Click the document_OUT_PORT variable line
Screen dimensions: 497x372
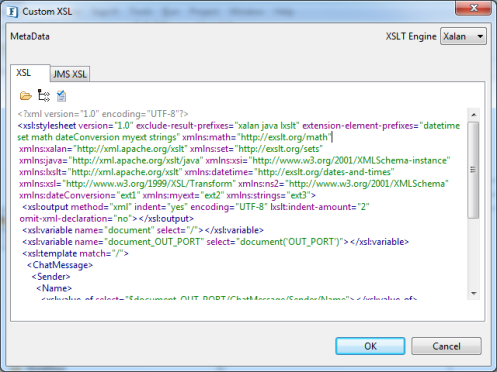216,242
